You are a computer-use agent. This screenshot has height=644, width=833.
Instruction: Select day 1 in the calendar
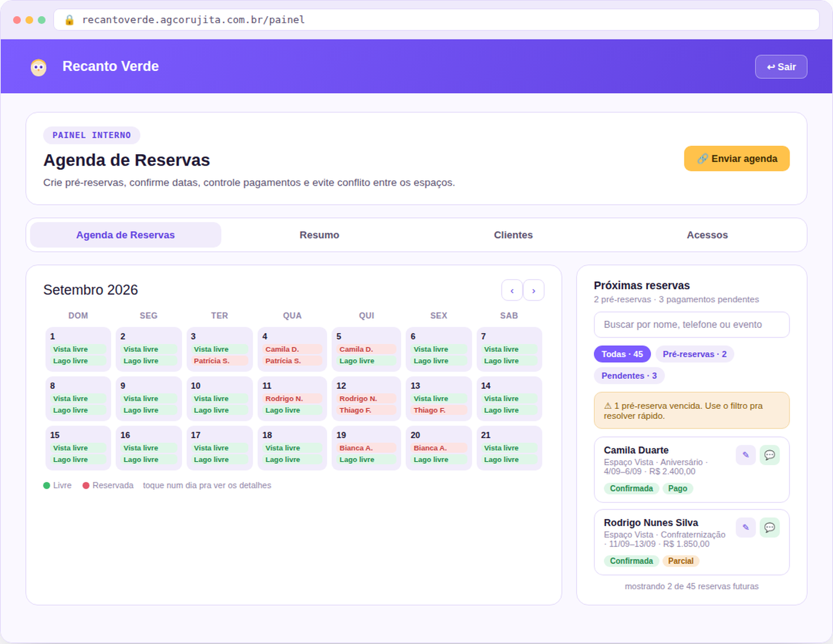(x=78, y=349)
